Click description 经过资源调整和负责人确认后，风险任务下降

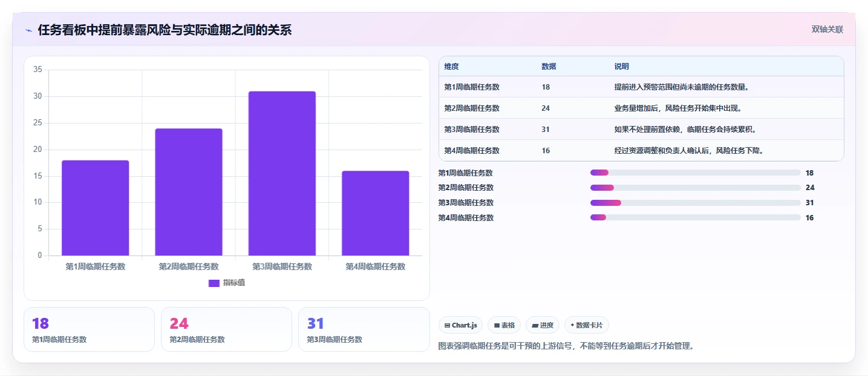(x=689, y=151)
